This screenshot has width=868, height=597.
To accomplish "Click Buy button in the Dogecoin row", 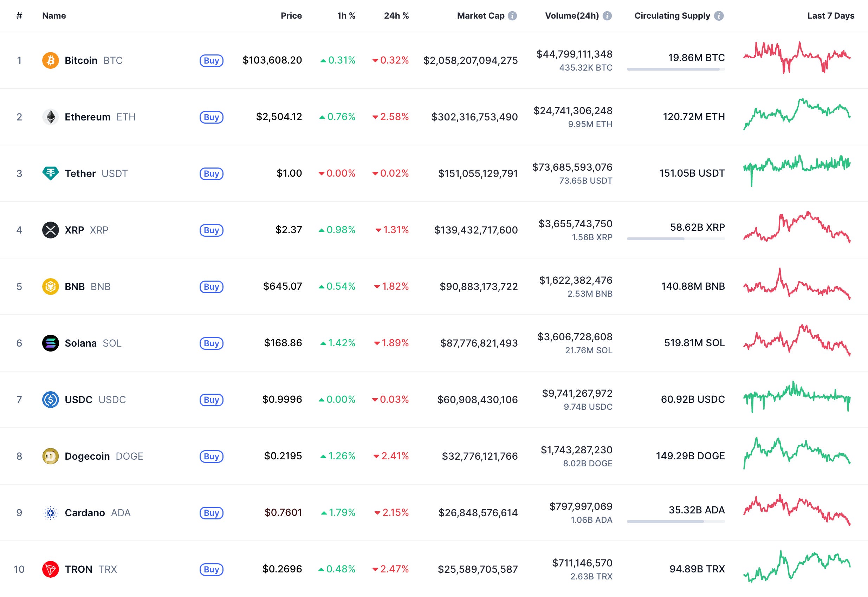I will 212,456.
